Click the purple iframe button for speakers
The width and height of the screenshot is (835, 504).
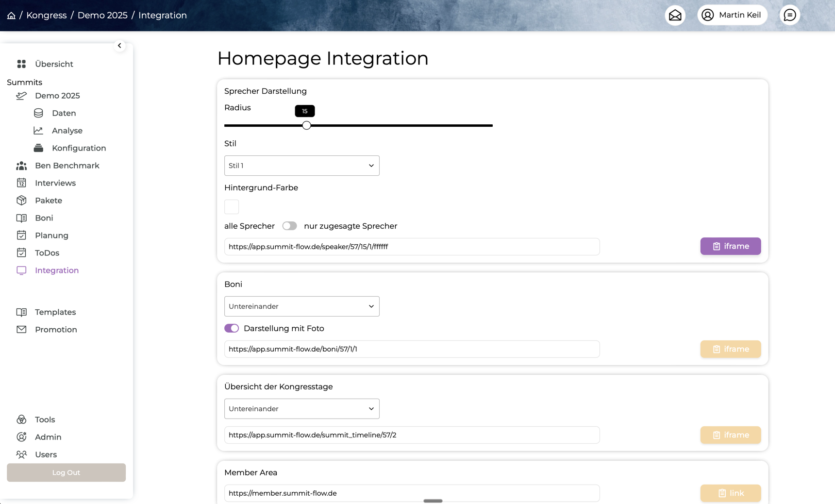(x=730, y=246)
